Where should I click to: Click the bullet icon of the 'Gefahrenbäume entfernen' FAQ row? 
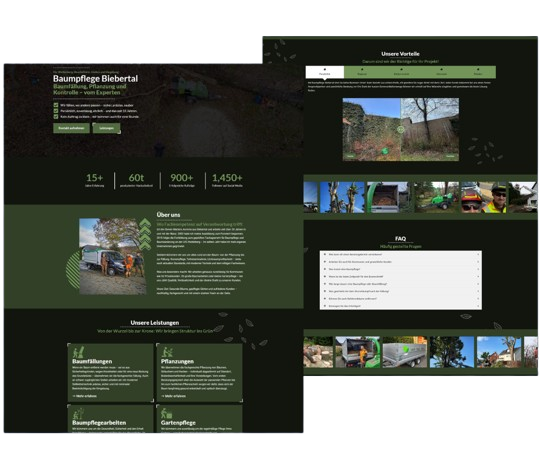[325, 298]
